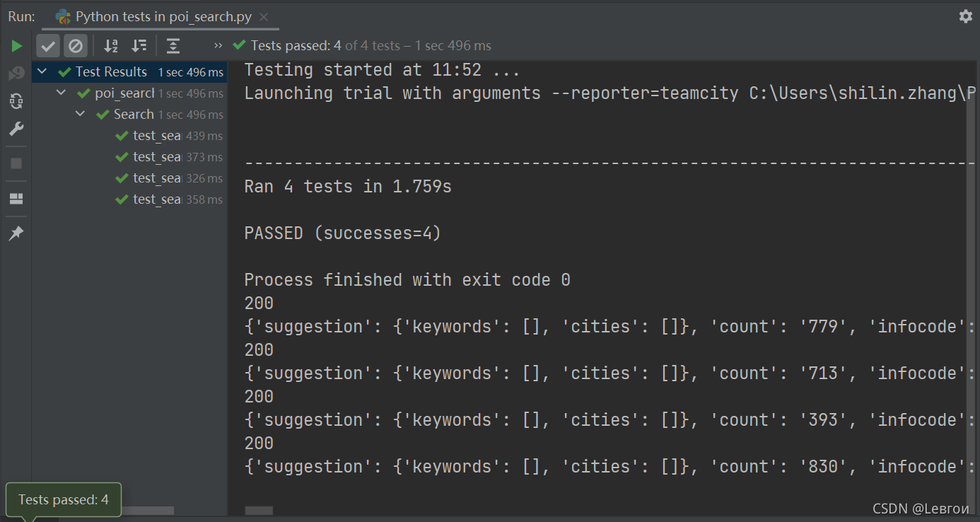Sort tests by duration
Image resolution: width=980 pixels, height=522 pixels.
(139, 47)
